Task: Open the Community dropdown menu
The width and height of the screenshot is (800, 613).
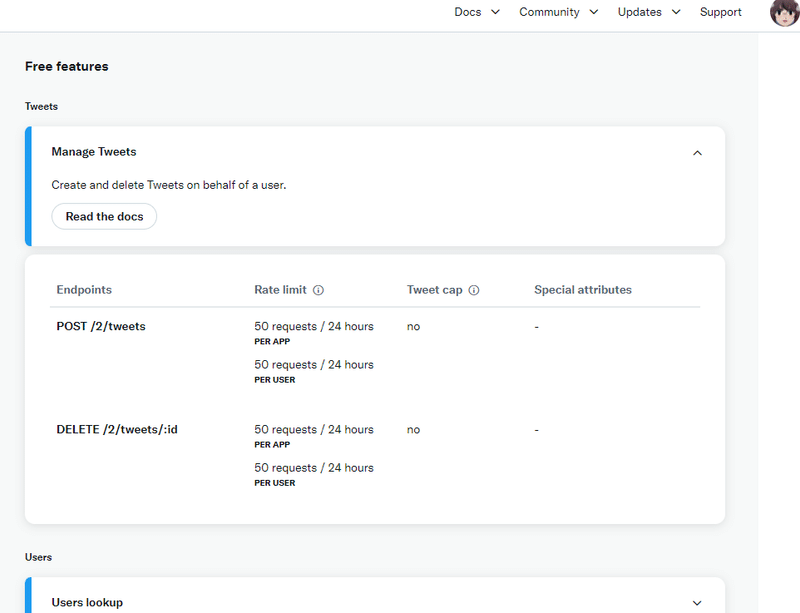Action: click(x=559, y=12)
